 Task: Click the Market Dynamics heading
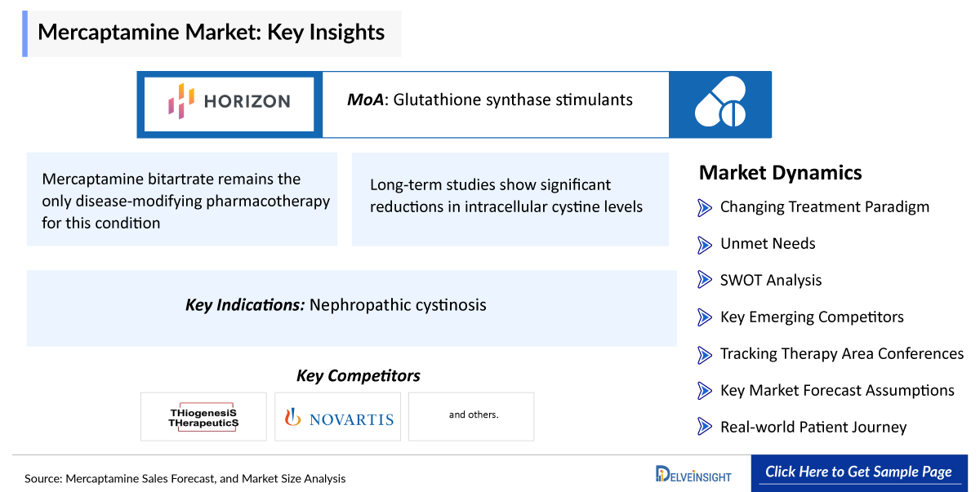[x=780, y=173]
